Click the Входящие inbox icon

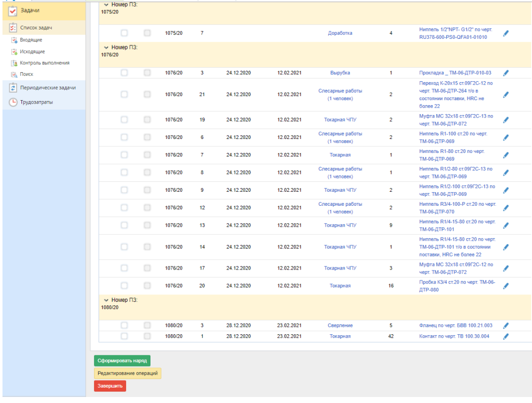pyautogui.click(x=14, y=40)
